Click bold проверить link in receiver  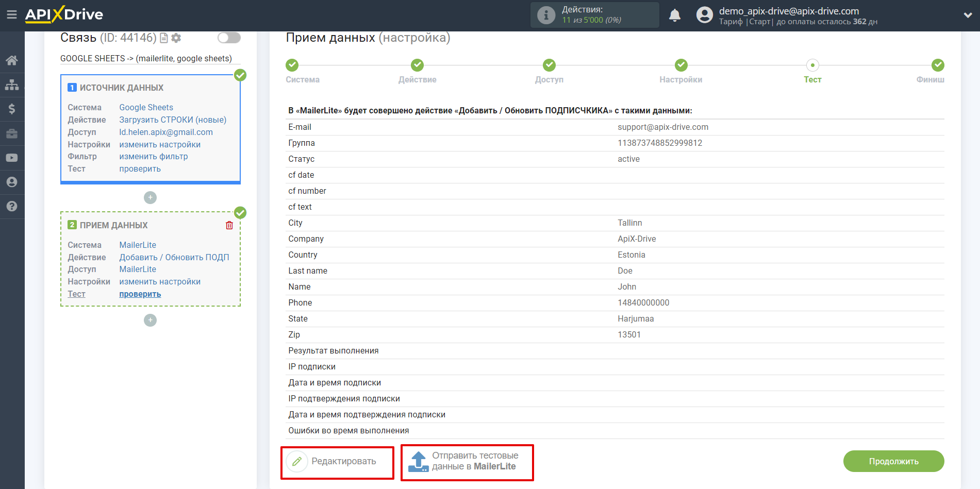click(x=140, y=294)
